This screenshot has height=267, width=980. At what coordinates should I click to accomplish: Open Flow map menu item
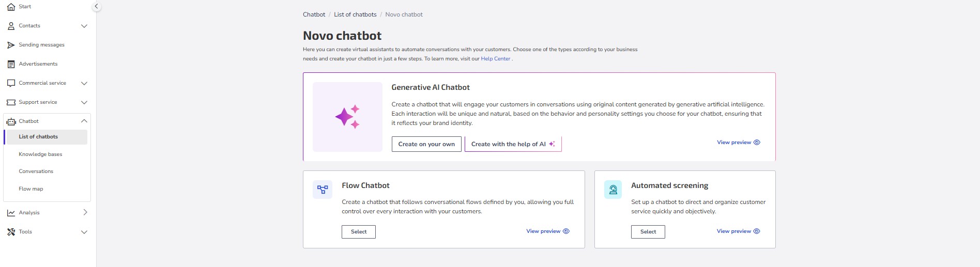click(x=31, y=189)
